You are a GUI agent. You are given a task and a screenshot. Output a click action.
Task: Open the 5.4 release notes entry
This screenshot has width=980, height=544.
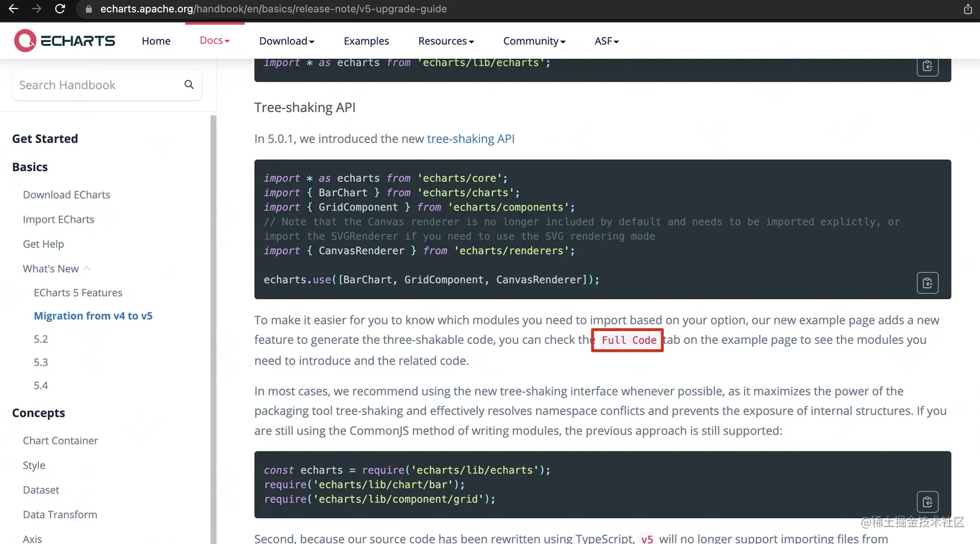(41, 386)
